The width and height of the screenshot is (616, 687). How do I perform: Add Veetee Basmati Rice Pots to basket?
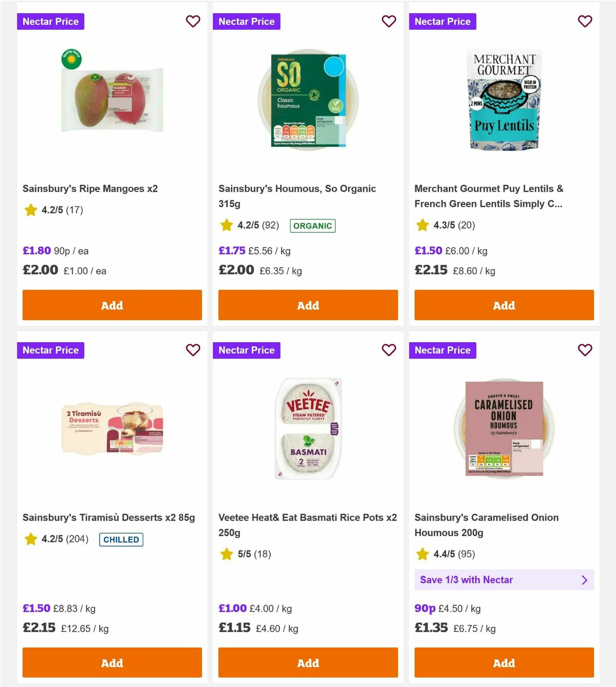pyautogui.click(x=307, y=663)
